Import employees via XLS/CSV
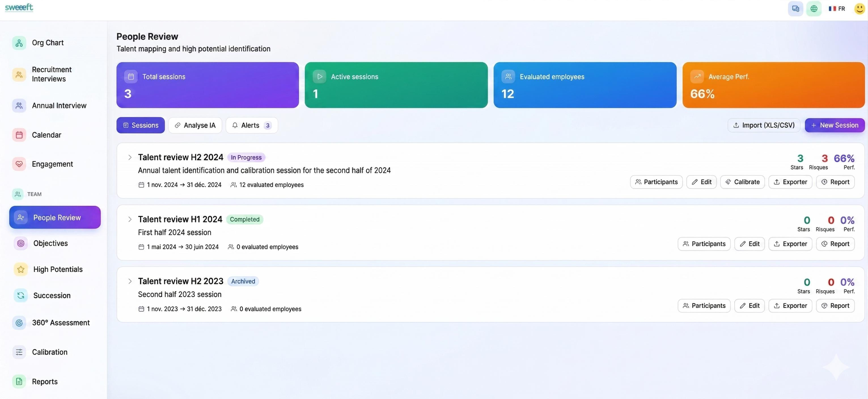The image size is (868, 399). tap(764, 125)
